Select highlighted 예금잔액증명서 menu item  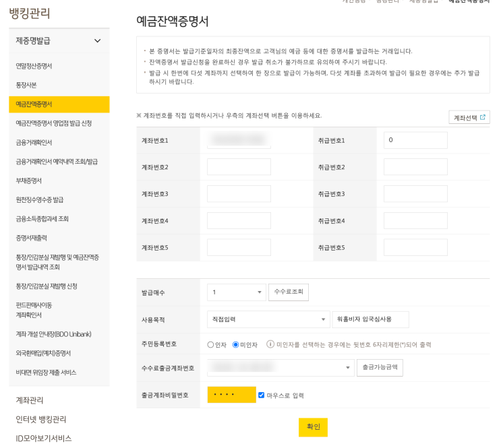pos(59,104)
